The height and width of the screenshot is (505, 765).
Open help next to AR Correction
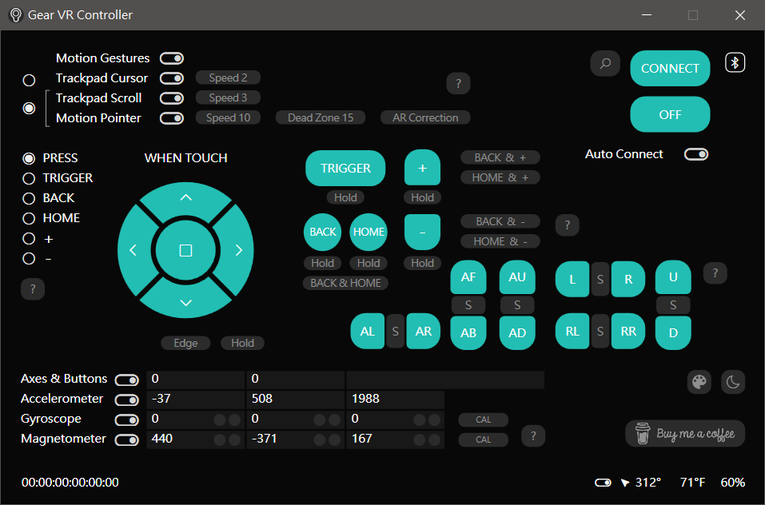pos(458,83)
